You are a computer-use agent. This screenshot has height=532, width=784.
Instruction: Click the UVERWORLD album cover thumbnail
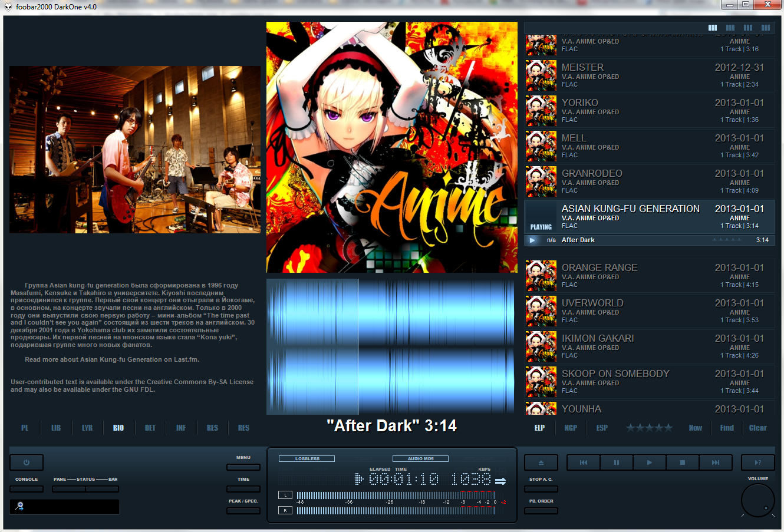(x=541, y=311)
